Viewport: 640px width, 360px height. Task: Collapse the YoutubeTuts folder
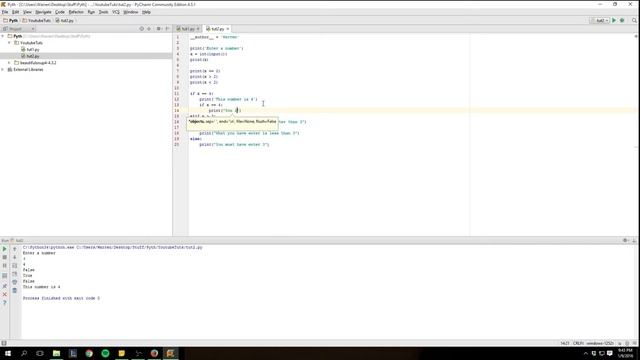(x=9, y=43)
